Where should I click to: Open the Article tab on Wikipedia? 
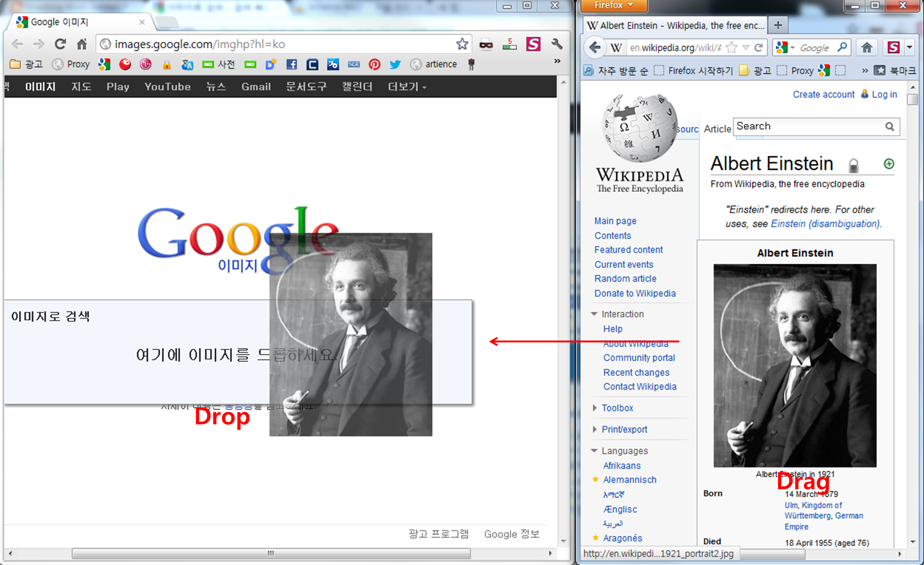(717, 129)
